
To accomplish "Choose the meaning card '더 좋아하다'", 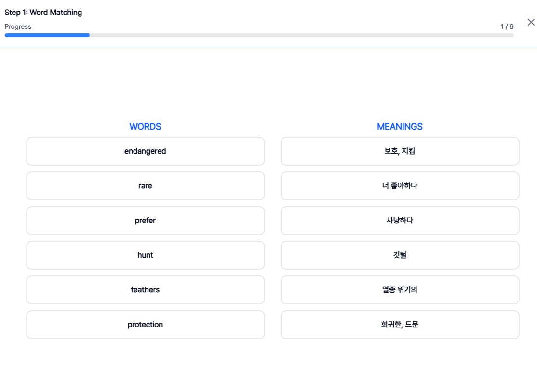I will [400, 186].
